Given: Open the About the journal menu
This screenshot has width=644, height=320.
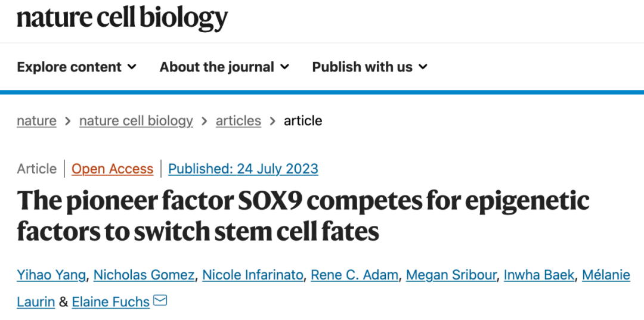Looking at the screenshot, I should click(x=224, y=67).
